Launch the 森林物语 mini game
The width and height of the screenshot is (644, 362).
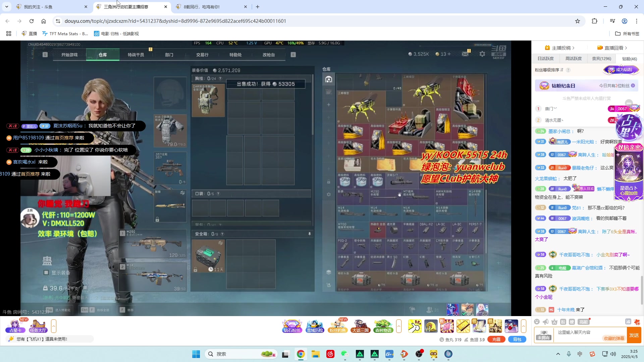click(383, 326)
